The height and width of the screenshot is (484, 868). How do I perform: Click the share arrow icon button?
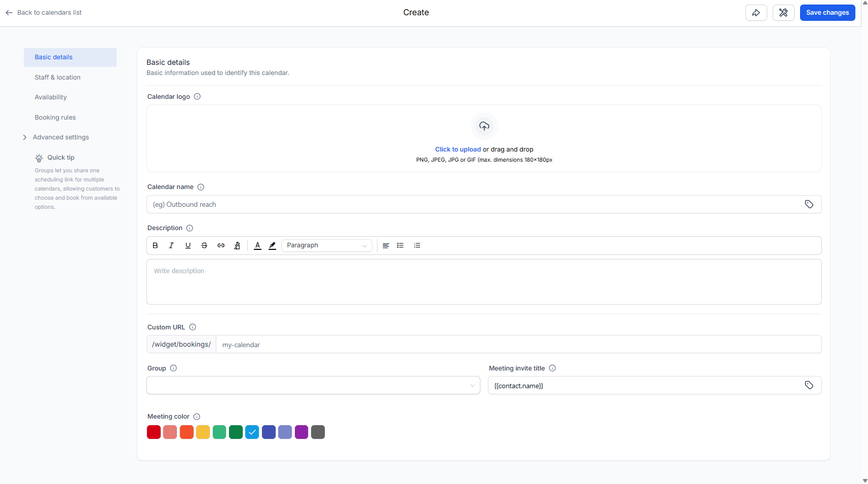(x=756, y=13)
